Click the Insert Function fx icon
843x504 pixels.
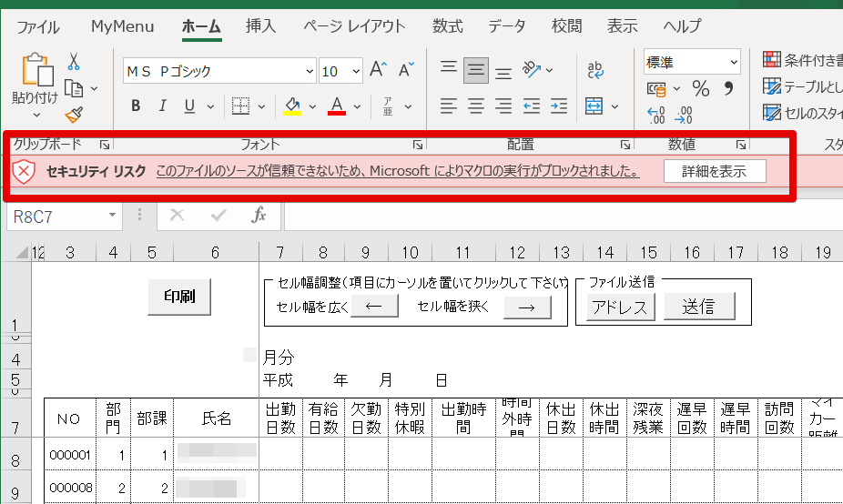(259, 216)
